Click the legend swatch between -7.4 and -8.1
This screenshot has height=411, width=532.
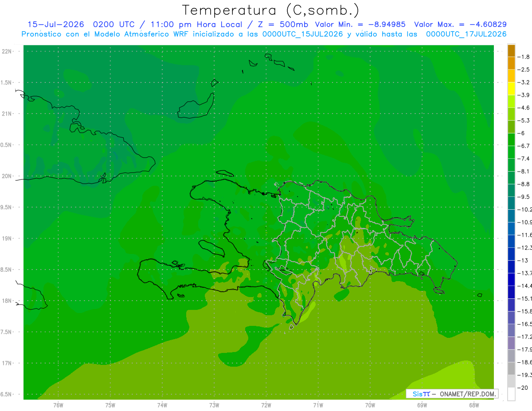511,165
